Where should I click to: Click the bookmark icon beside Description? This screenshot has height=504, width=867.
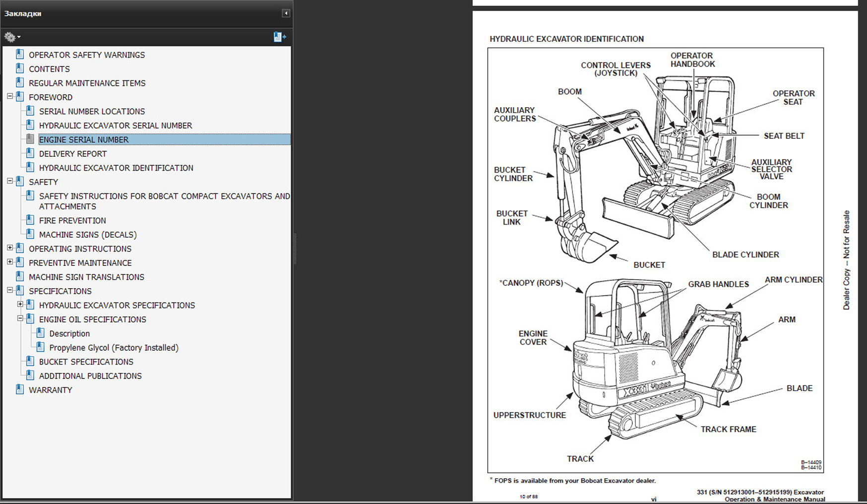41,333
